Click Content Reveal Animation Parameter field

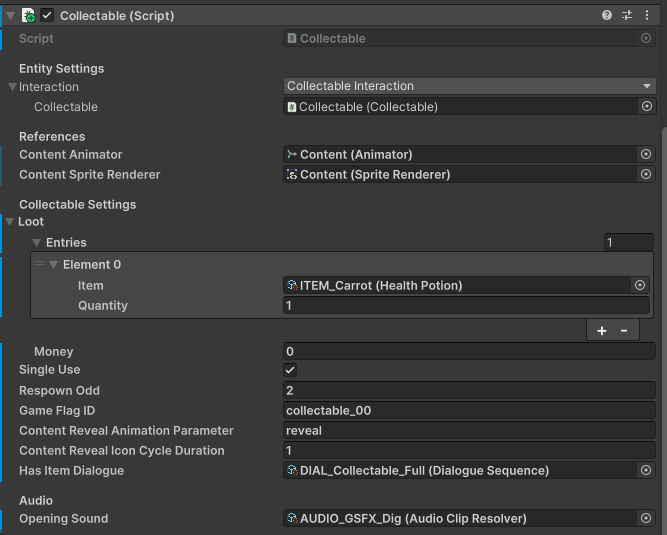point(469,430)
